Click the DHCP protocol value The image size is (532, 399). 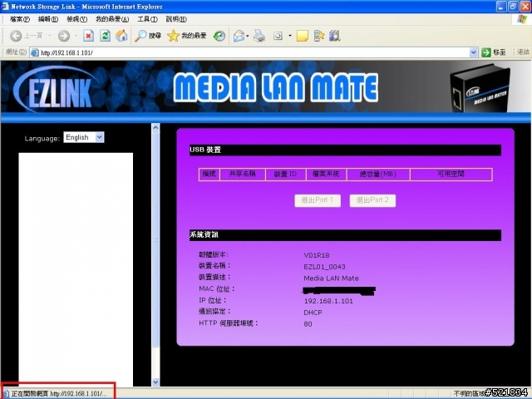[x=313, y=313]
